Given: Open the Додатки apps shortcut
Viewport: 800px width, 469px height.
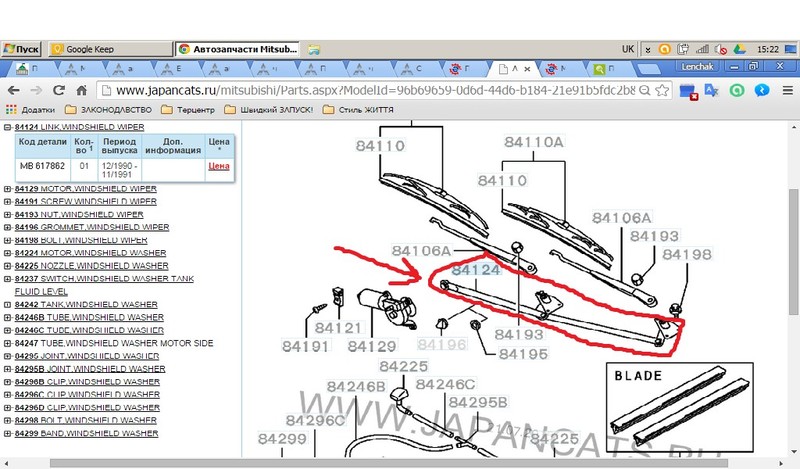Looking at the screenshot, I should click(30, 110).
